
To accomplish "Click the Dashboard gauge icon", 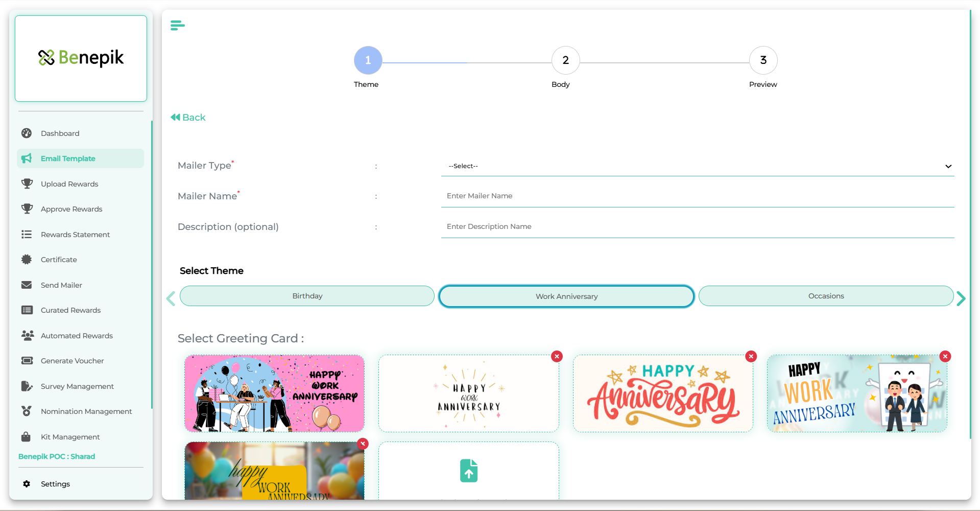I will (27, 133).
